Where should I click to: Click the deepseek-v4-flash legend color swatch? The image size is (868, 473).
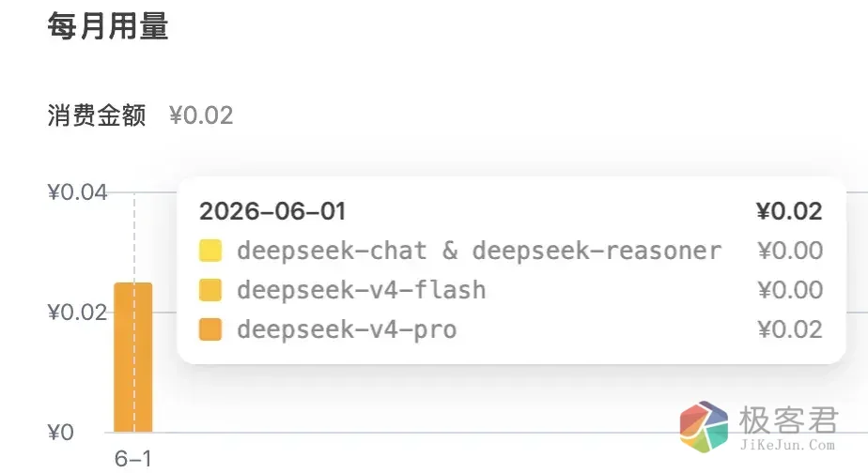(x=210, y=290)
